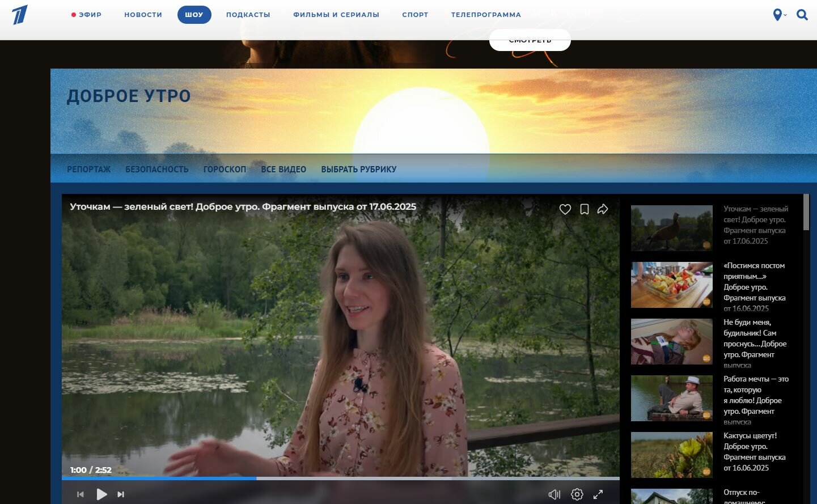The image size is (817, 504).
Task: Open Фильмы и сериалы section
Action: point(336,15)
